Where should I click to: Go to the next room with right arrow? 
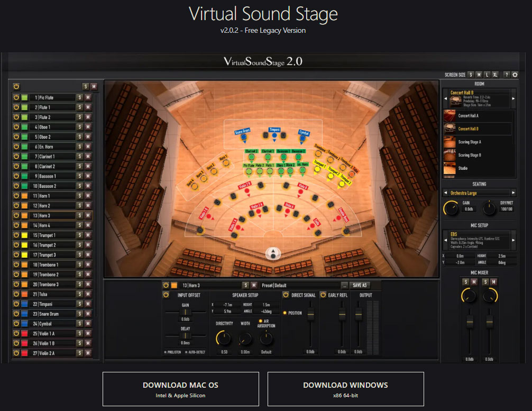(x=513, y=98)
